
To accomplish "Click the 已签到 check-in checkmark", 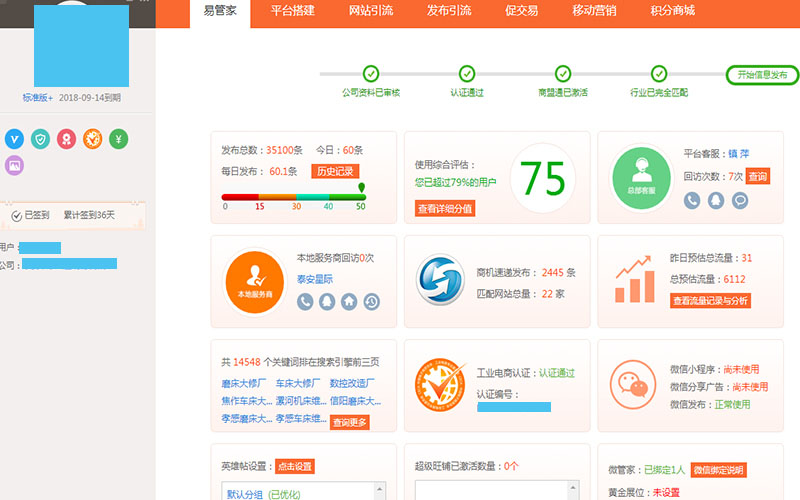I will click(16, 215).
